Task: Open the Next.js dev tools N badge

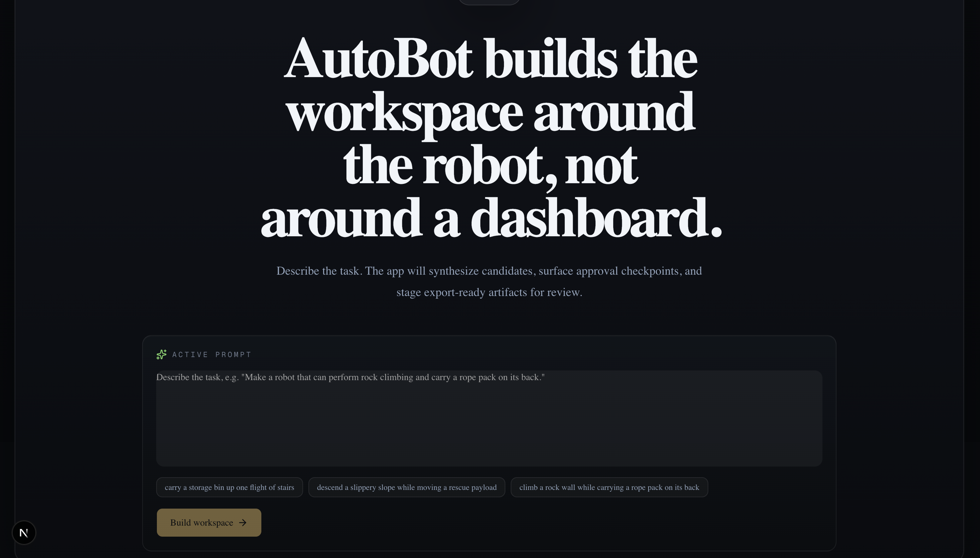Action: coord(24,532)
